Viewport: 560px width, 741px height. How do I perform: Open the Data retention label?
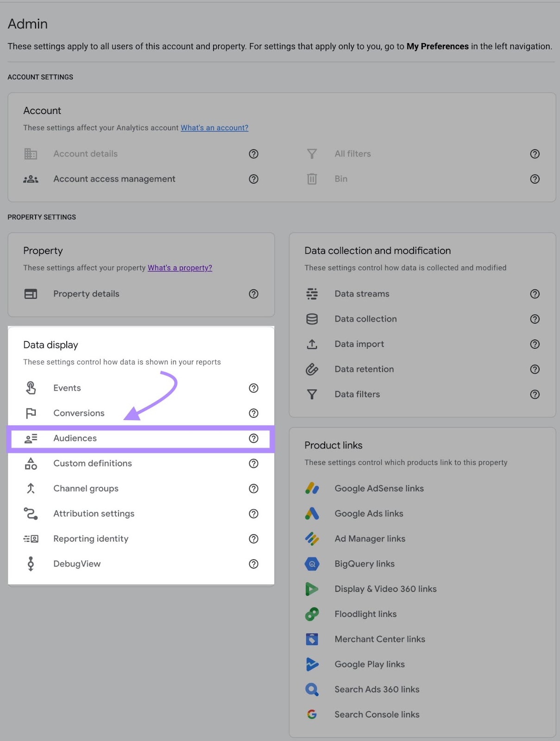[364, 369]
